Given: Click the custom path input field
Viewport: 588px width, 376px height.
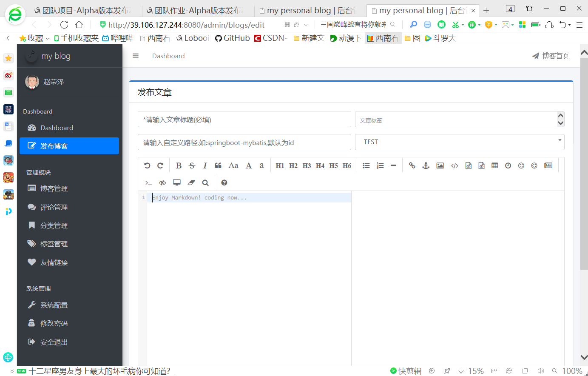Looking at the screenshot, I should click(x=244, y=142).
